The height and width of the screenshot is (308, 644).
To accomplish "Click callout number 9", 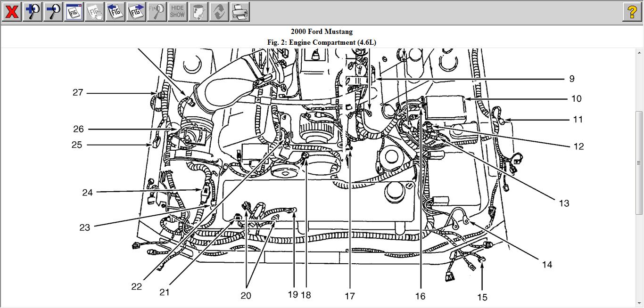I will [x=571, y=79].
